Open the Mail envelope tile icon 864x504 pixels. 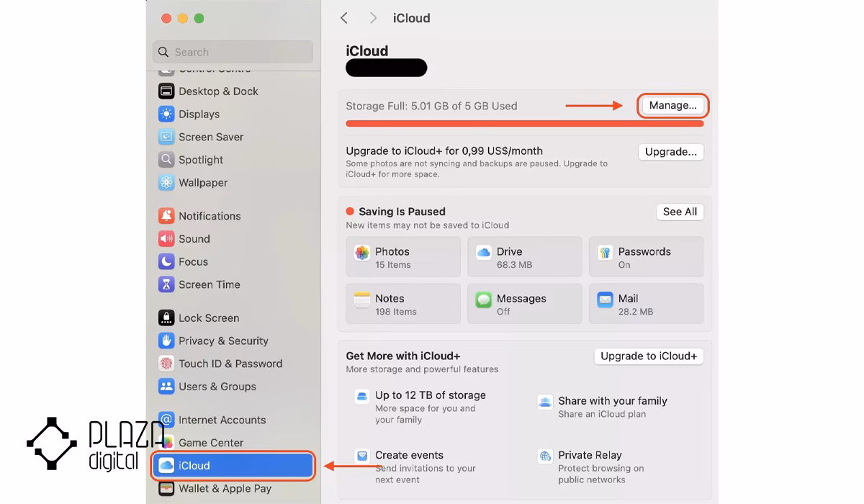[605, 299]
